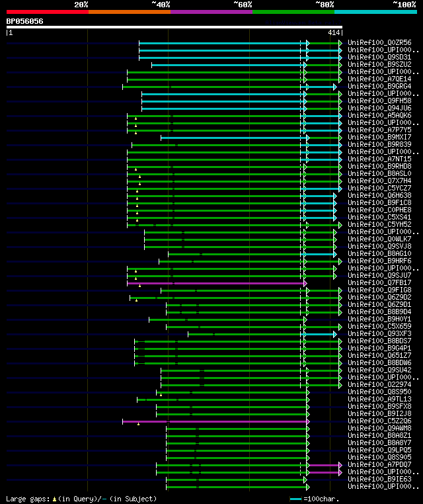The width and height of the screenshot is (423, 504).
Task: Click the UniRef100_B9GRG4 label
Action: click(379, 87)
